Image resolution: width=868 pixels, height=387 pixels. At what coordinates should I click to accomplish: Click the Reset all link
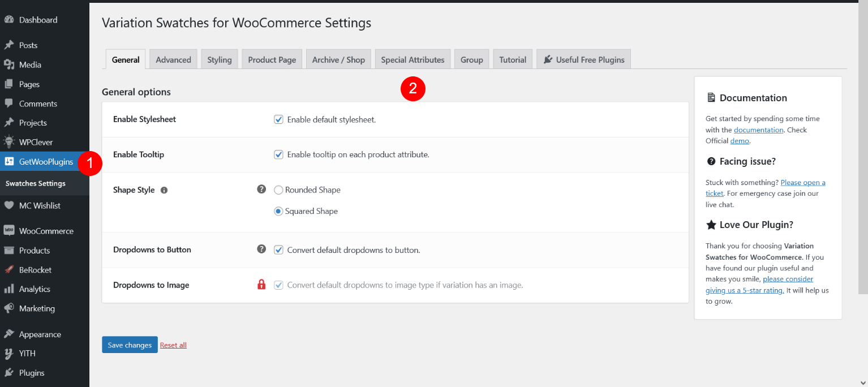pyautogui.click(x=173, y=345)
